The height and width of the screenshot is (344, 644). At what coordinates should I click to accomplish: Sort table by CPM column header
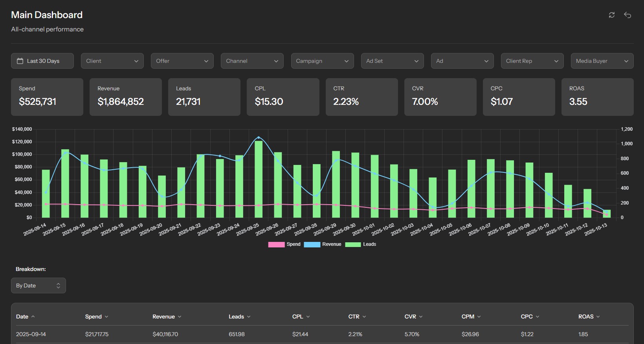click(x=472, y=317)
